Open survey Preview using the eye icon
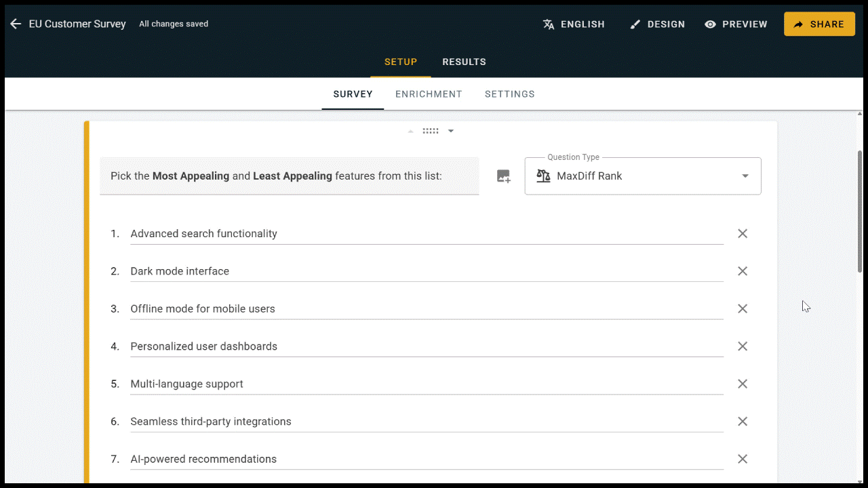Image resolution: width=868 pixels, height=488 pixels. [x=710, y=24]
